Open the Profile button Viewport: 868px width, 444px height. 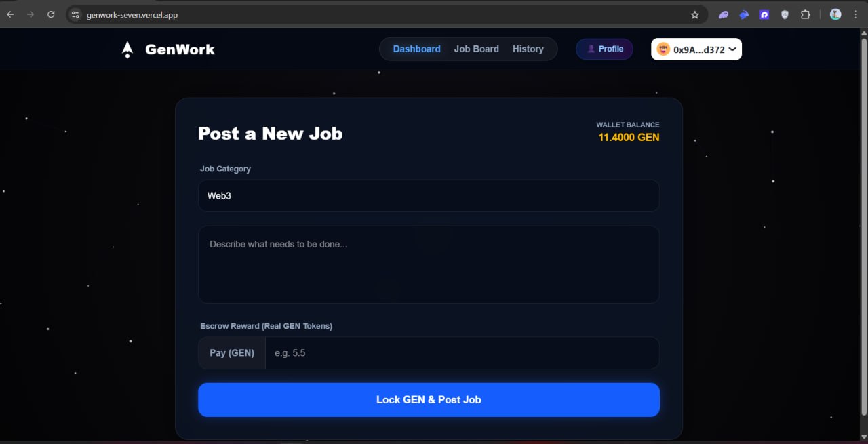coord(604,49)
